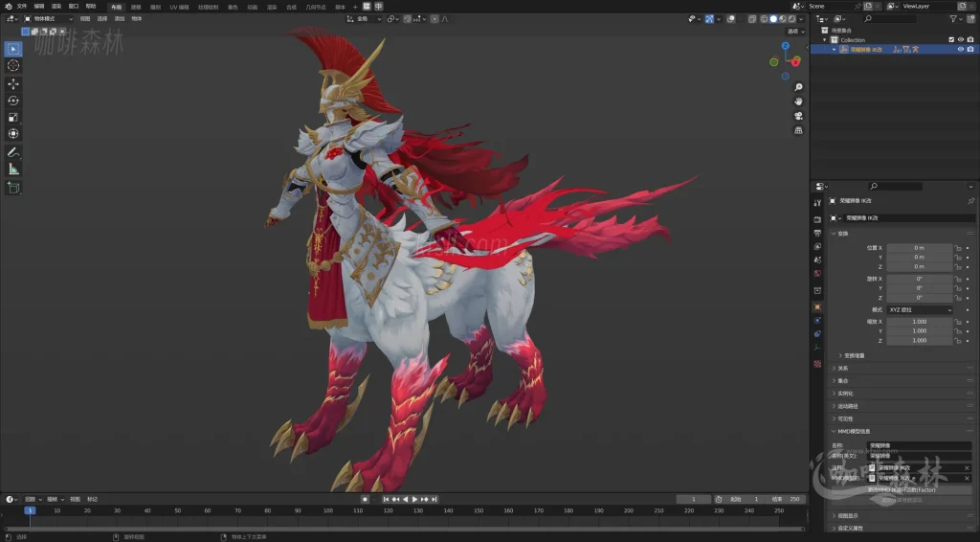Select the Measure tool
This screenshot has width=980, height=542.
click(x=13, y=169)
